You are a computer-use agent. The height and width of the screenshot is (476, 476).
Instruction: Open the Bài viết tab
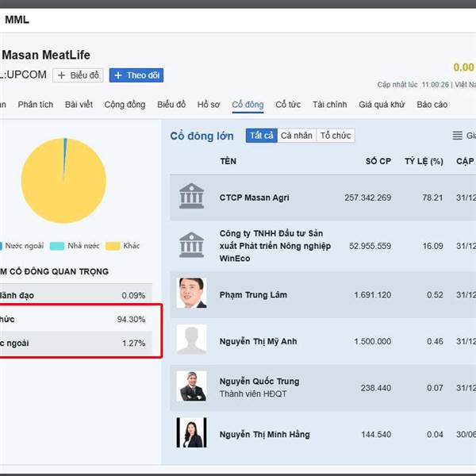(79, 105)
